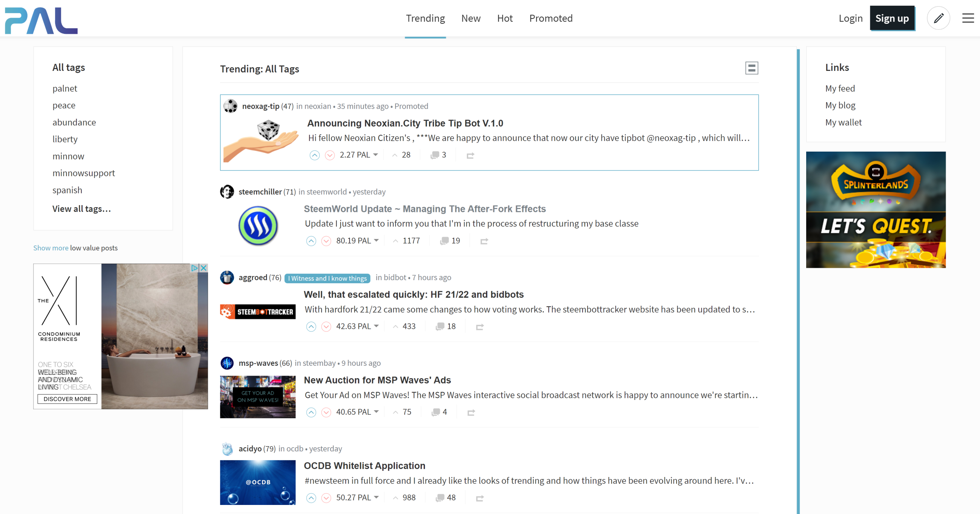Image resolution: width=980 pixels, height=514 pixels.
Task: Open My wallet in Links
Action: 844,122
